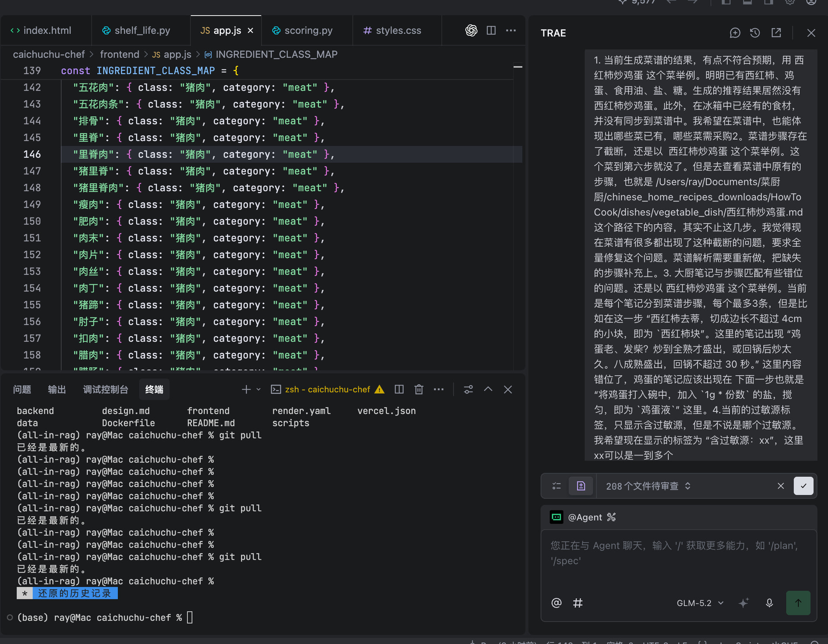
Task: Click the editor minimap scrollbar marker
Action: (518, 67)
